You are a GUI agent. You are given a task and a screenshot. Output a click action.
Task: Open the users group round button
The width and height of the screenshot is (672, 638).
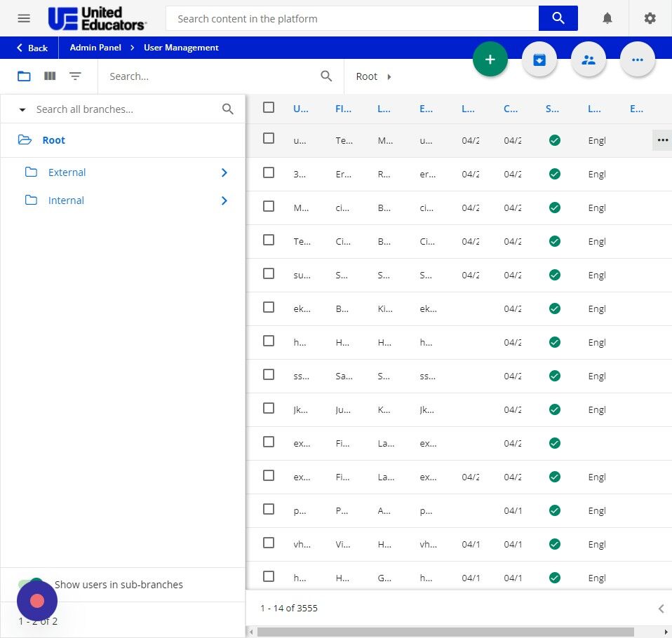click(x=589, y=59)
